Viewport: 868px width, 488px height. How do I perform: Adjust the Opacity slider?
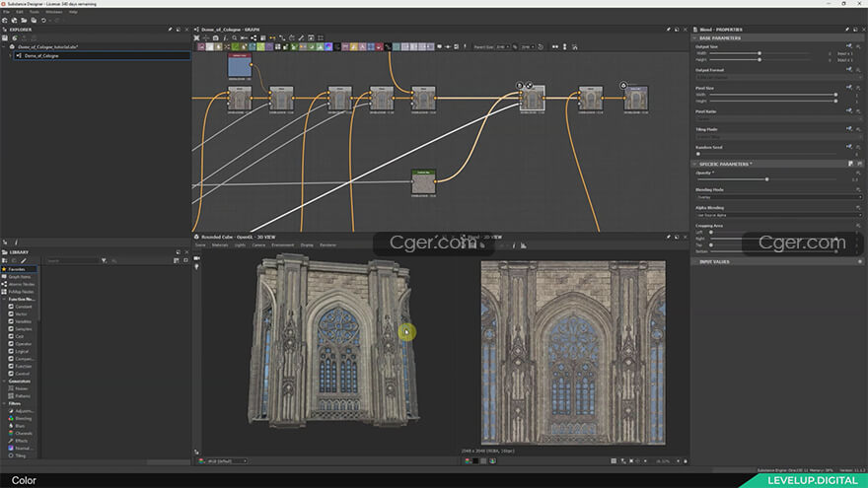(x=766, y=179)
